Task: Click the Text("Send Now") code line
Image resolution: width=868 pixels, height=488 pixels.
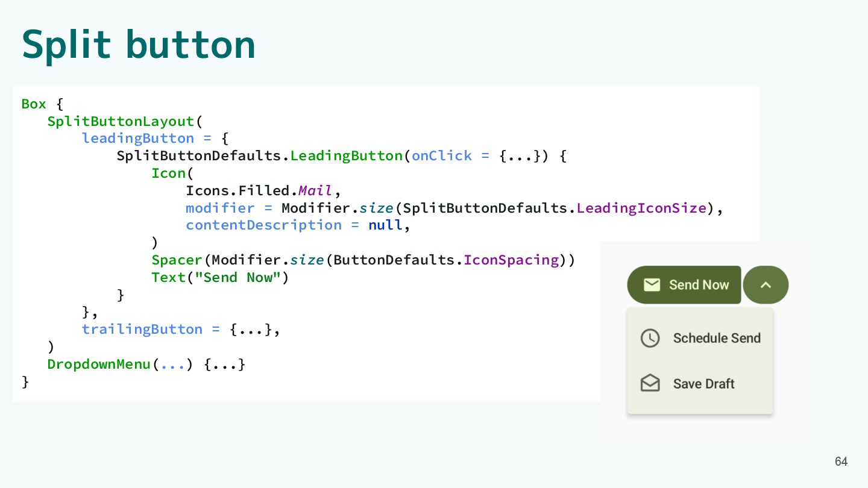Action: pos(220,277)
